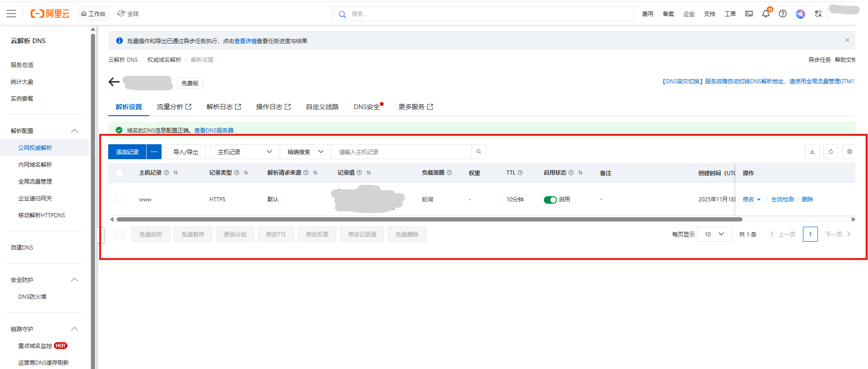Focus the top global search box
Screen dimensions: 868x369
point(482,14)
